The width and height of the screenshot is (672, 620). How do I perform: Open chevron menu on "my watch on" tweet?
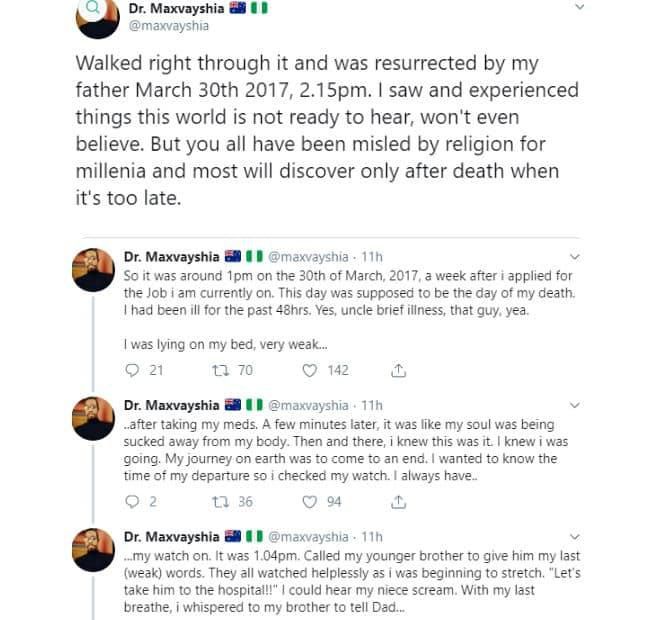[573, 537]
